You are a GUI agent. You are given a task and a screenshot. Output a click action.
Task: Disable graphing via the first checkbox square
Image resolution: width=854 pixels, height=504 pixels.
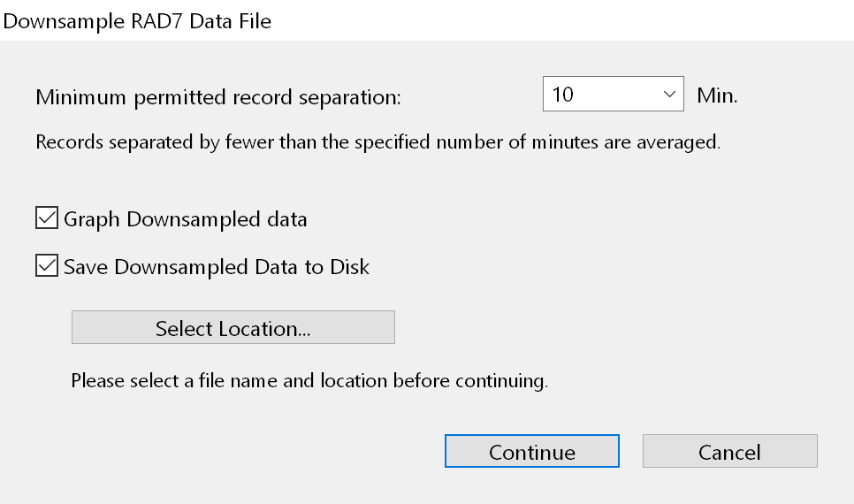pyautogui.click(x=46, y=218)
